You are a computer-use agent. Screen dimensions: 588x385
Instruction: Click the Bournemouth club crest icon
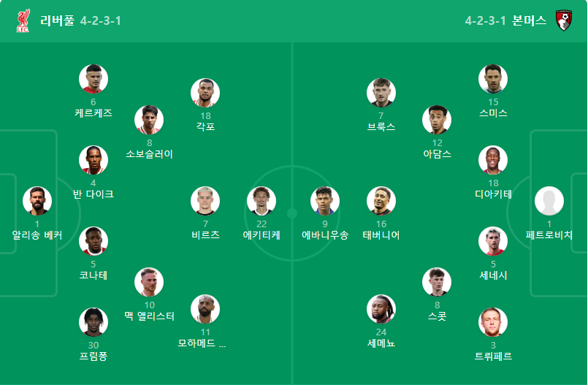coord(564,20)
